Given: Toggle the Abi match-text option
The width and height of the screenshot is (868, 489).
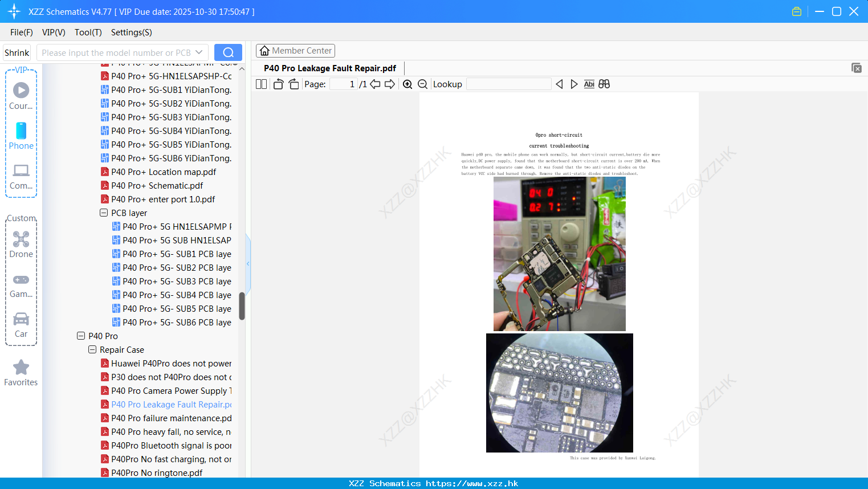Looking at the screenshot, I should pyautogui.click(x=589, y=84).
